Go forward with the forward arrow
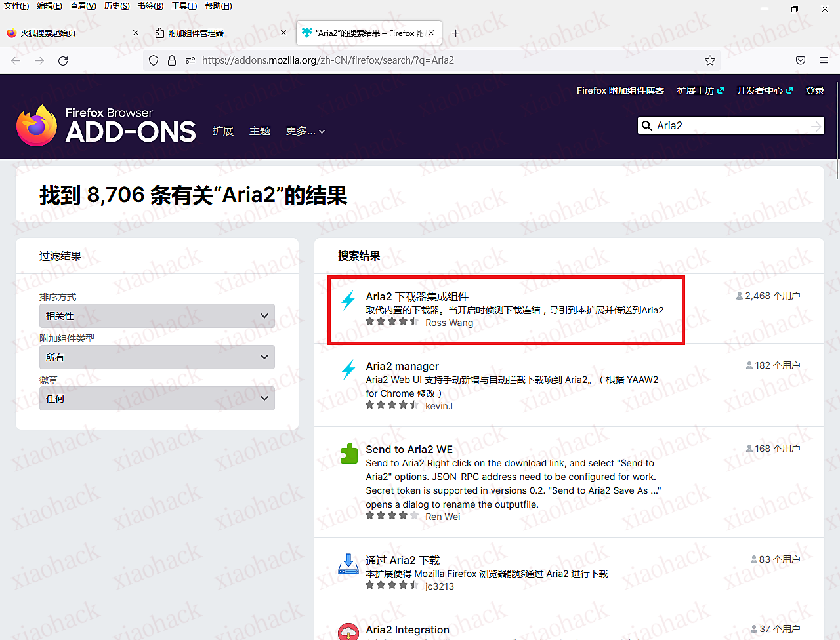840x640 pixels. click(x=39, y=60)
